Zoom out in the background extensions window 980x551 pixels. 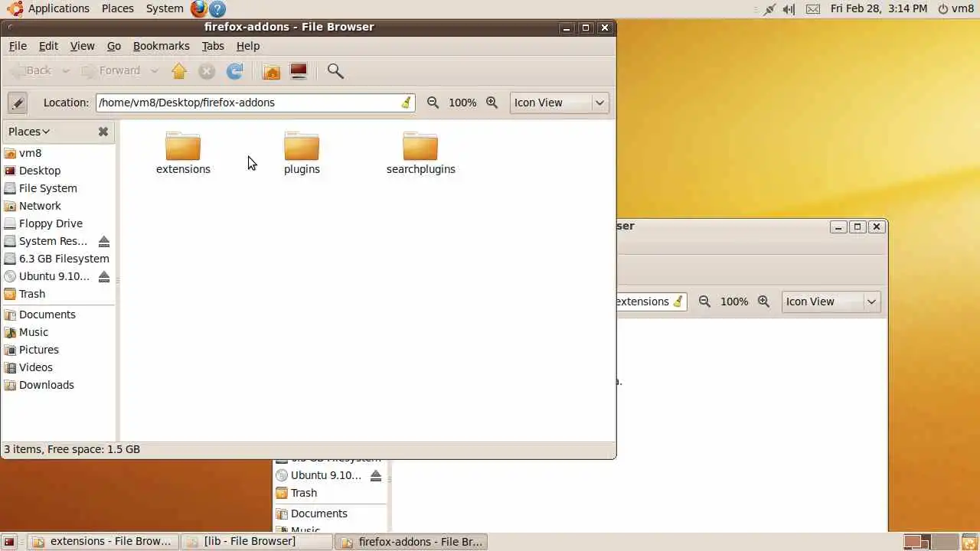point(705,302)
